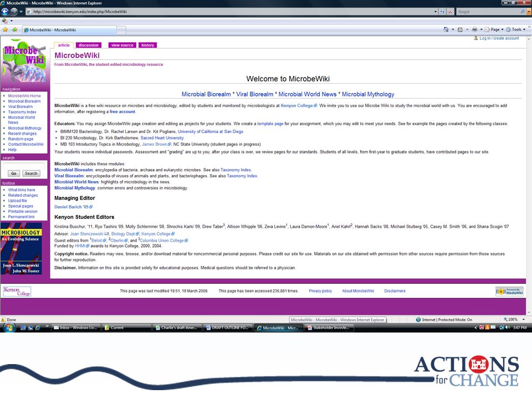This screenshot has width=532, height=399.
Task: Click the Powered by MediaWiki badge
Action: pyautogui.click(x=509, y=291)
